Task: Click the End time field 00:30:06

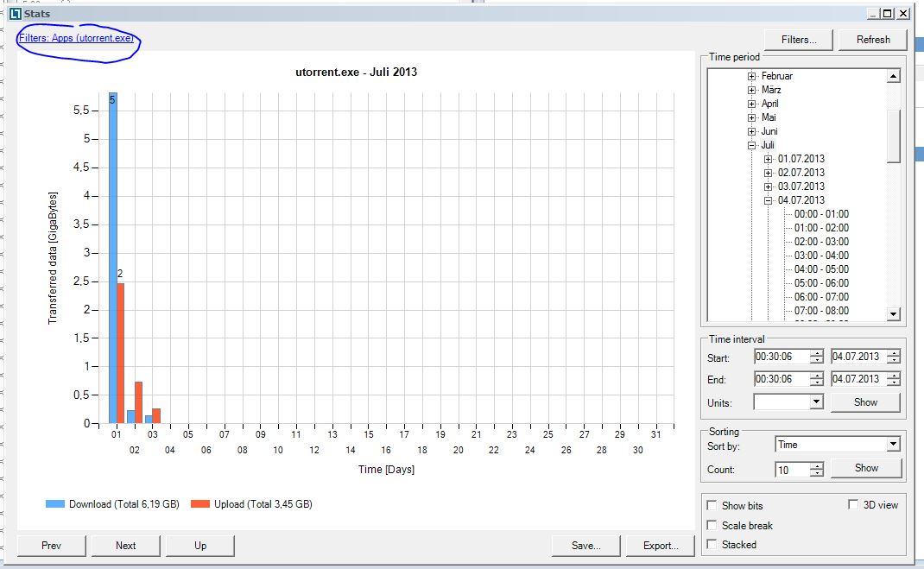Action: coord(782,379)
